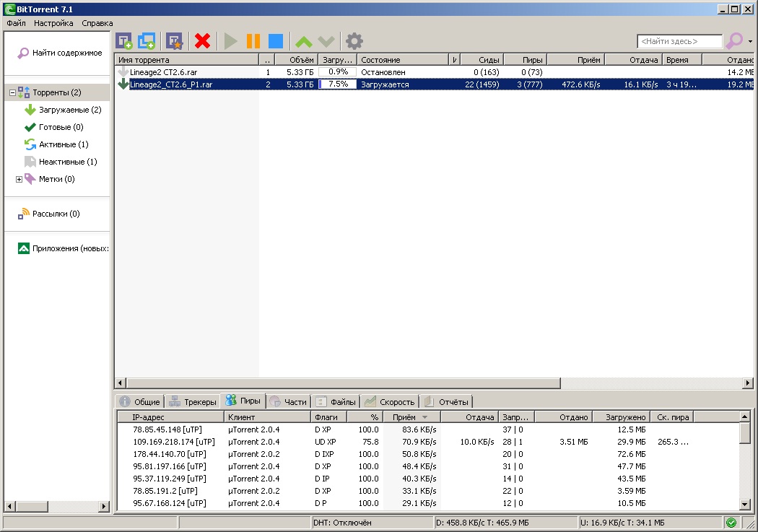Viewport: 758px width, 532px height.
Task: Select peer 95.67.168.124 [uTP] row
Action: [x=428, y=503]
